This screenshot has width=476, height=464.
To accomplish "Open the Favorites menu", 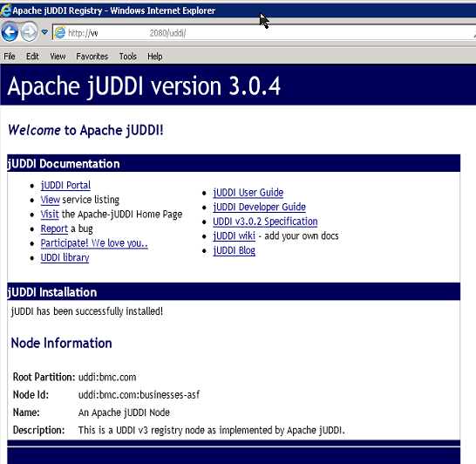I will tap(92, 57).
